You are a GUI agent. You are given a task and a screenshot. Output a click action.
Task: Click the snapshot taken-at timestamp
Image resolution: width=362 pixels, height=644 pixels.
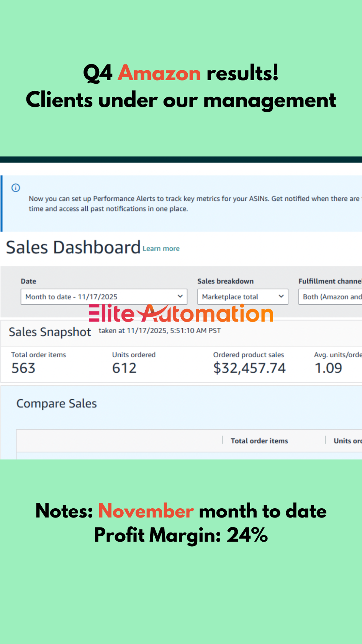(x=160, y=331)
